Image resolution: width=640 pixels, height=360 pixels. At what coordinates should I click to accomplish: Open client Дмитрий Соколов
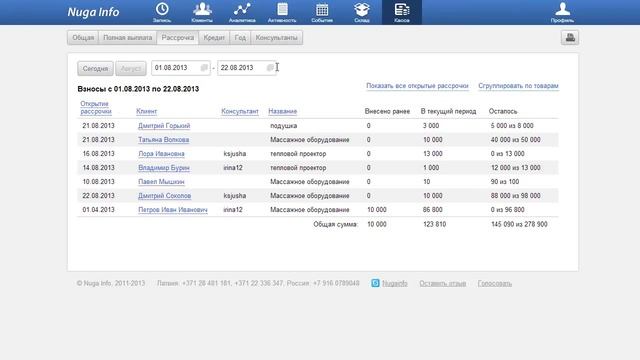tap(164, 196)
